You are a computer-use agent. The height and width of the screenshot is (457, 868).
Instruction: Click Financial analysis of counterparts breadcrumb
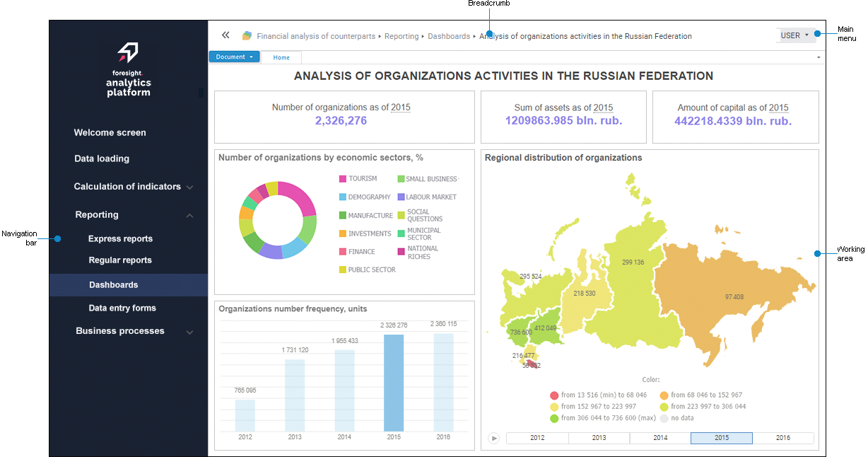click(316, 36)
